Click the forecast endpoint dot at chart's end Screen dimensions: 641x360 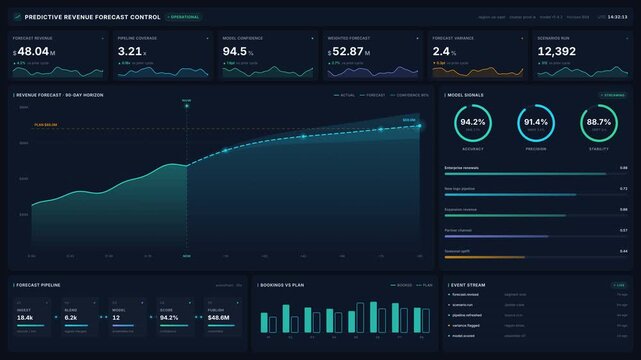click(419, 126)
